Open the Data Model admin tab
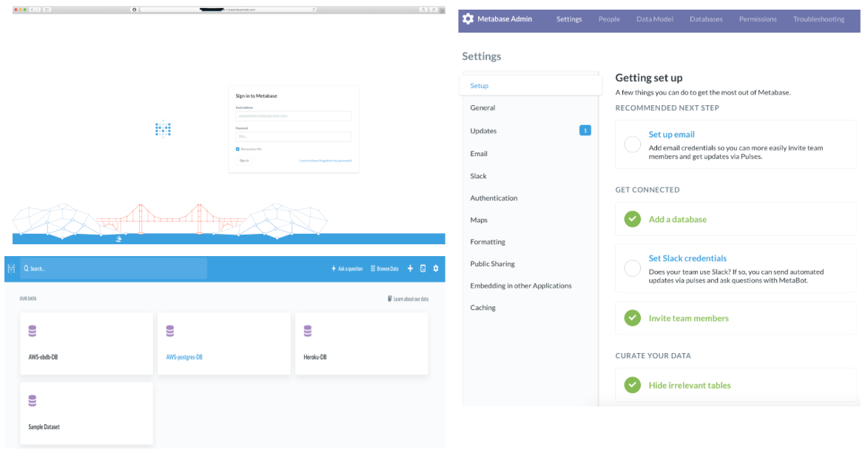The width and height of the screenshot is (868, 453). (x=654, y=19)
